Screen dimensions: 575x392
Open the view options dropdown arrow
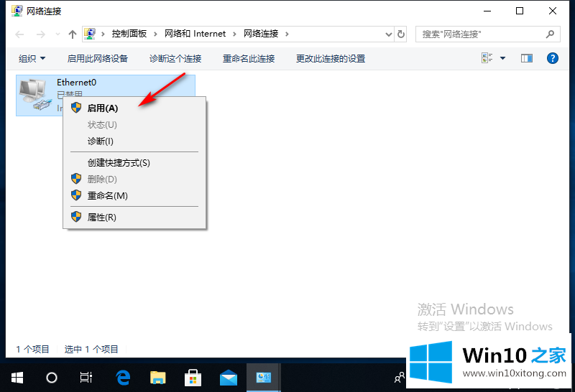pyautogui.click(x=502, y=58)
